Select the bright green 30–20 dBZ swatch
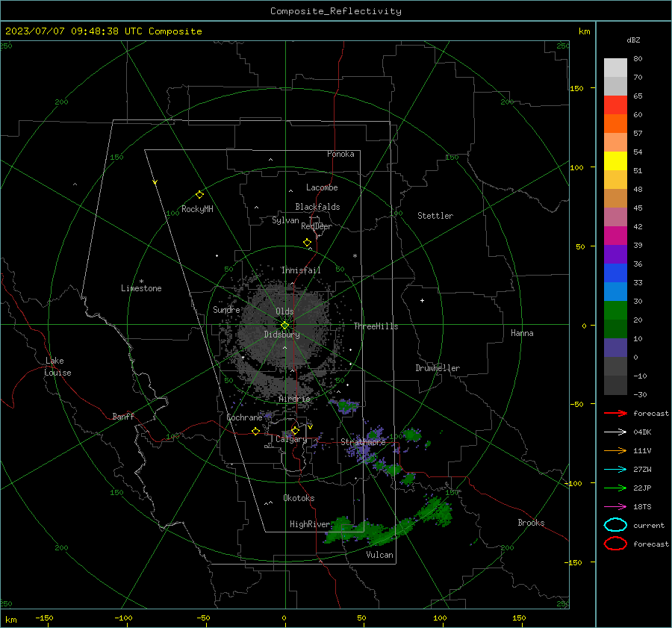This screenshot has height=628, width=672. [615, 311]
